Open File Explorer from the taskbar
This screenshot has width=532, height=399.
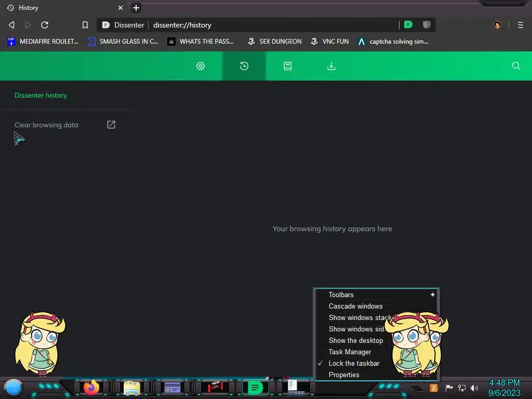(132, 388)
